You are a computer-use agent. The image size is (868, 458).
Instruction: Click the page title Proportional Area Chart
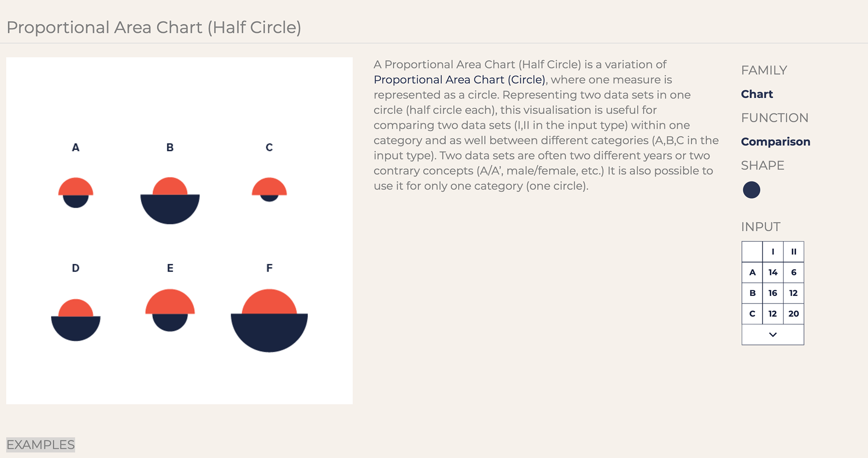pos(154,28)
